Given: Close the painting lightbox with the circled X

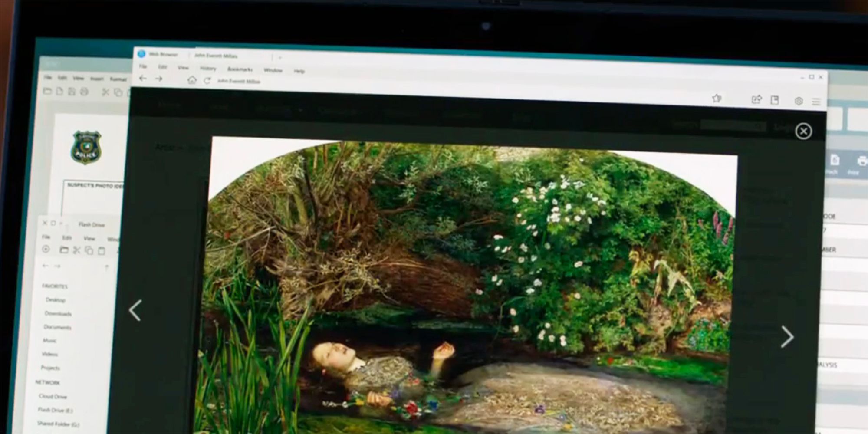Looking at the screenshot, I should (x=803, y=131).
